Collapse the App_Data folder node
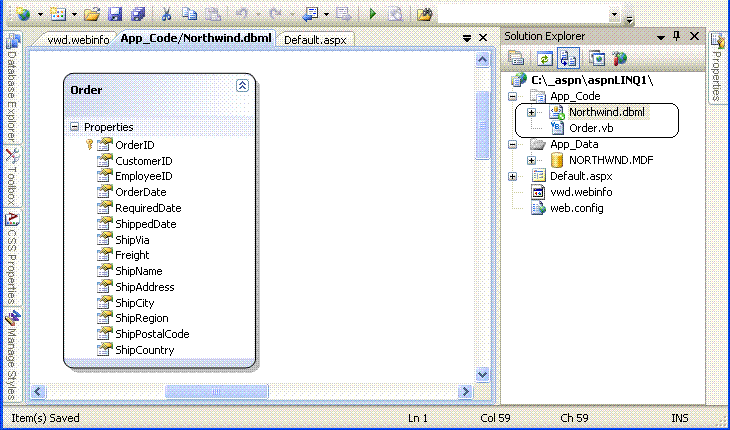 pos(513,144)
